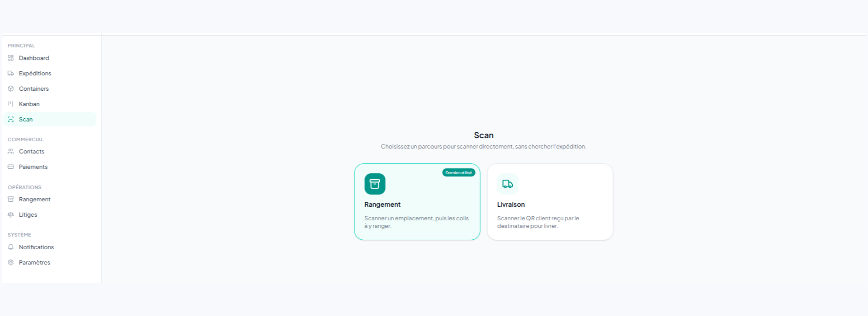
Task: Open the Expéditions menu item
Action: point(50,73)
